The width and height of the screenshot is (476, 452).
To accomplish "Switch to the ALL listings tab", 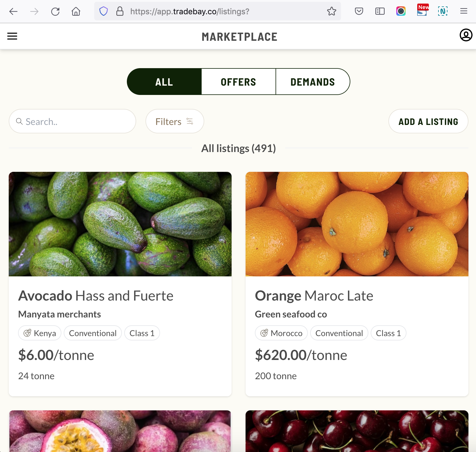I will (x=164, y=82).
